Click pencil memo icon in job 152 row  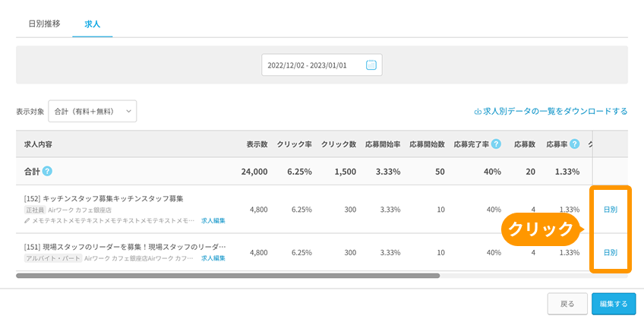tap(27, 221)
